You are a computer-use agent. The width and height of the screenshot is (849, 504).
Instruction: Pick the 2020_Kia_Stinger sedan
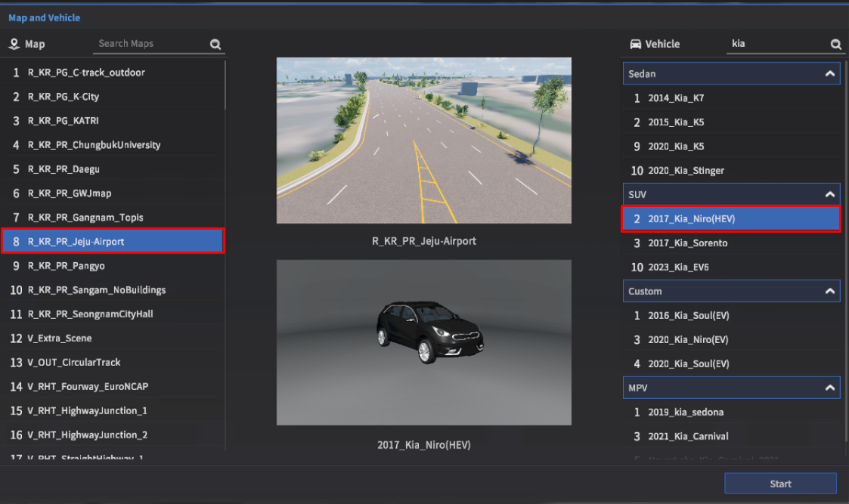pyautogui.click(x=686, y=171)
